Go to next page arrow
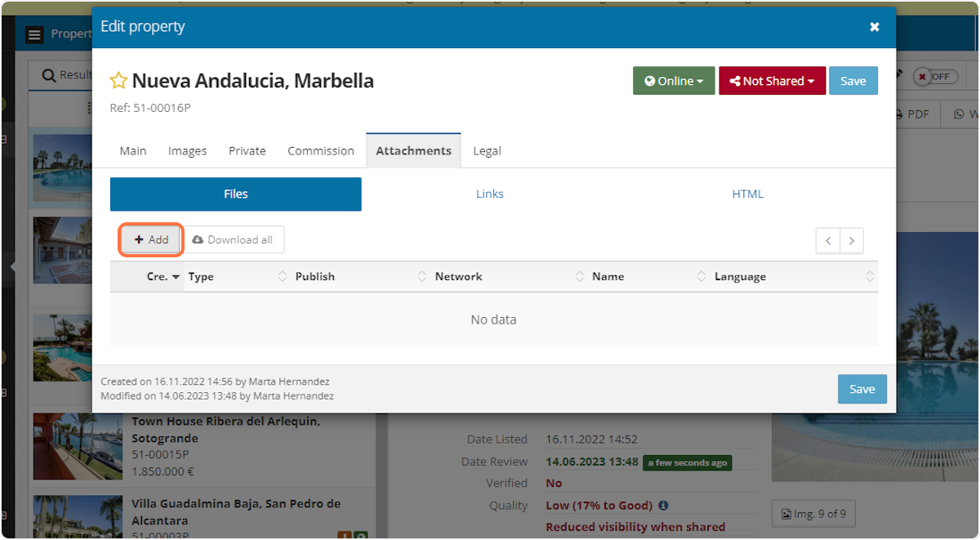 click(x=852, y=240)
